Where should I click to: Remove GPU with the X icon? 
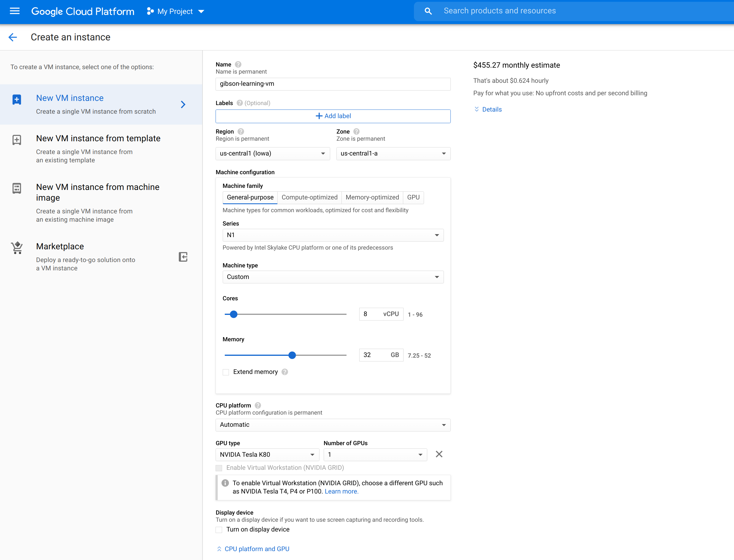coord(439,454)
